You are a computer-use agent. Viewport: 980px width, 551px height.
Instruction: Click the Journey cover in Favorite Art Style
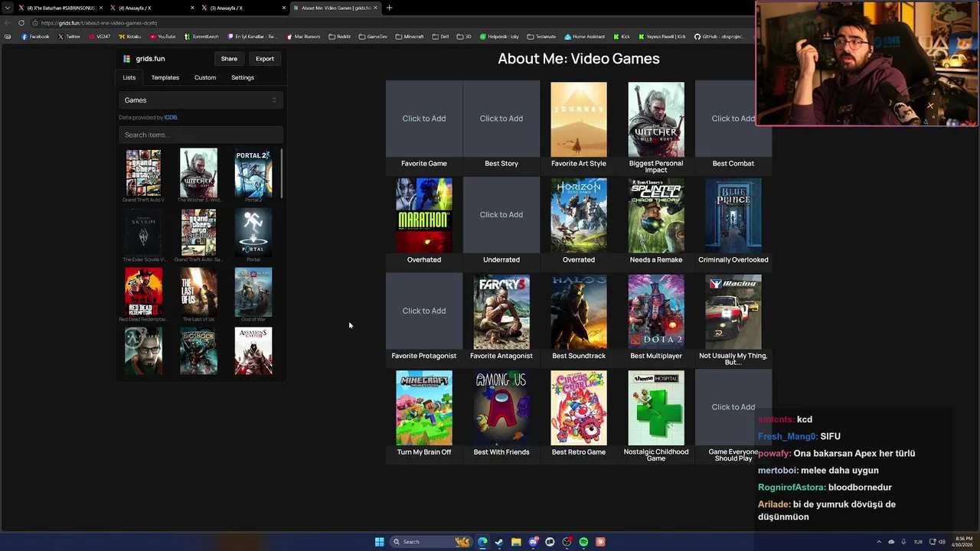pos(579,120)
